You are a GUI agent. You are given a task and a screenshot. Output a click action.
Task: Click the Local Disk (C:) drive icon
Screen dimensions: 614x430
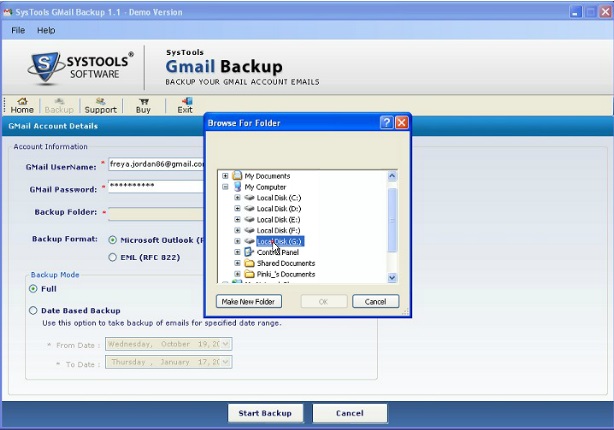(x=249, y=198)
